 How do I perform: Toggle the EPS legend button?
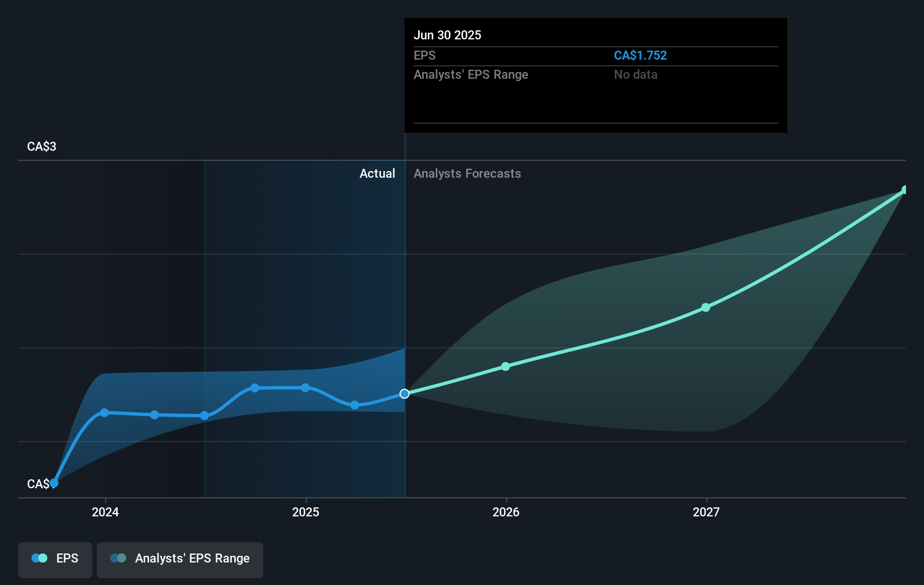(55, 560)
